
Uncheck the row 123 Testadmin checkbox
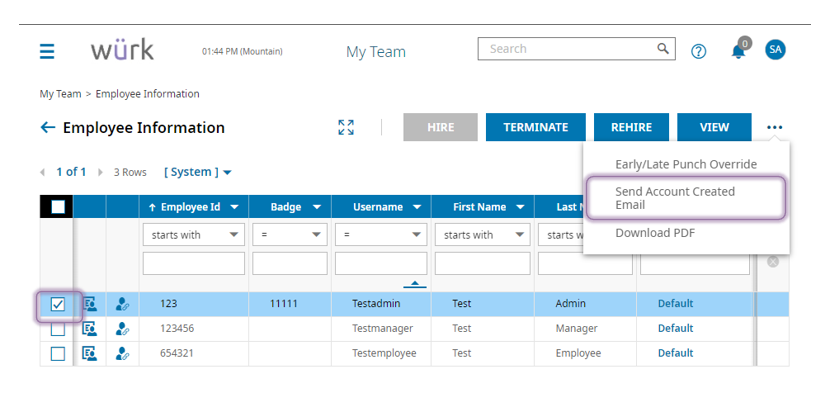click(x=58, y=304)
